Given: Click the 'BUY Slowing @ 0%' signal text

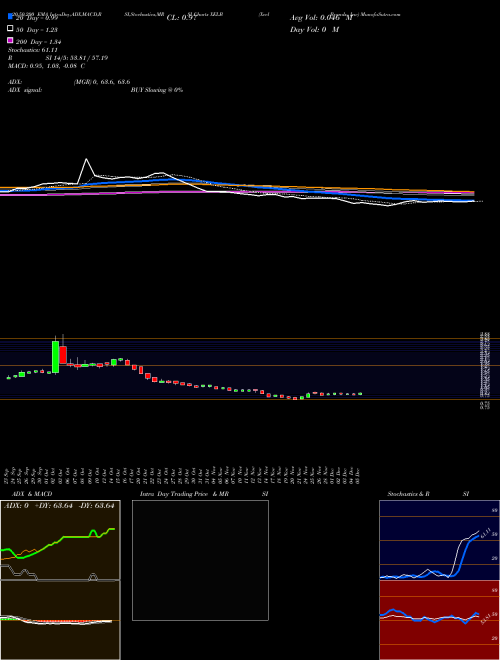Looking at the screenshot, I should [x=157, y=90].
